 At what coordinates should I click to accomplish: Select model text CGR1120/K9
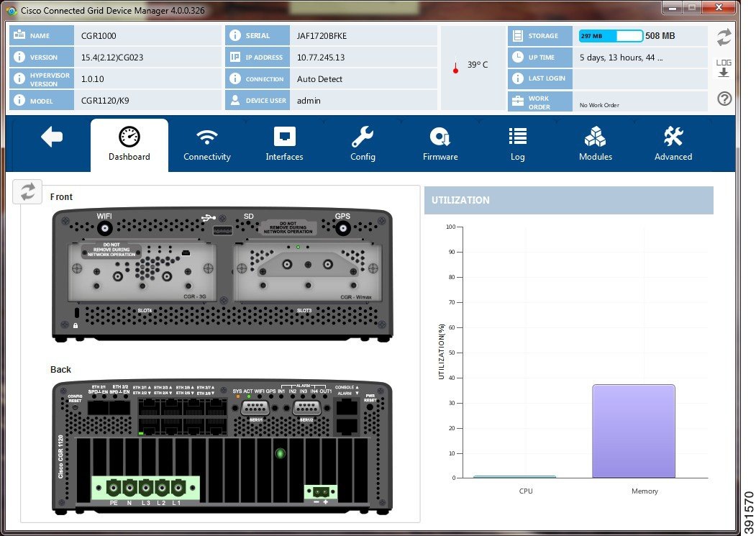[104, 101]
